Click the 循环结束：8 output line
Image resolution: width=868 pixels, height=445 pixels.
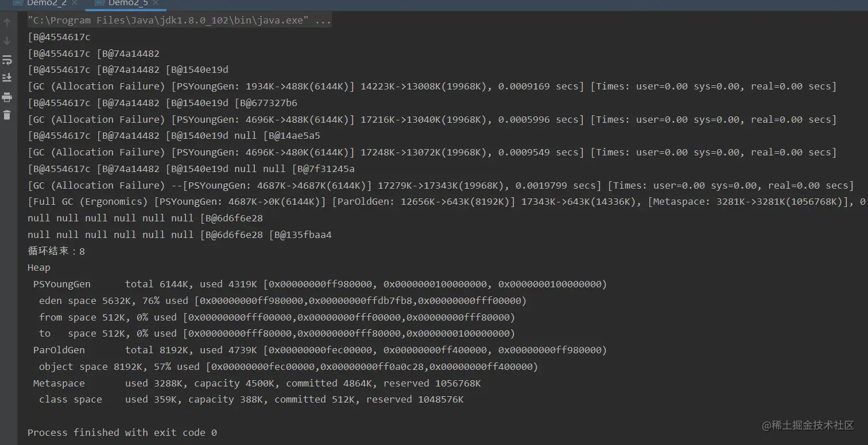[x=56, y=251]
